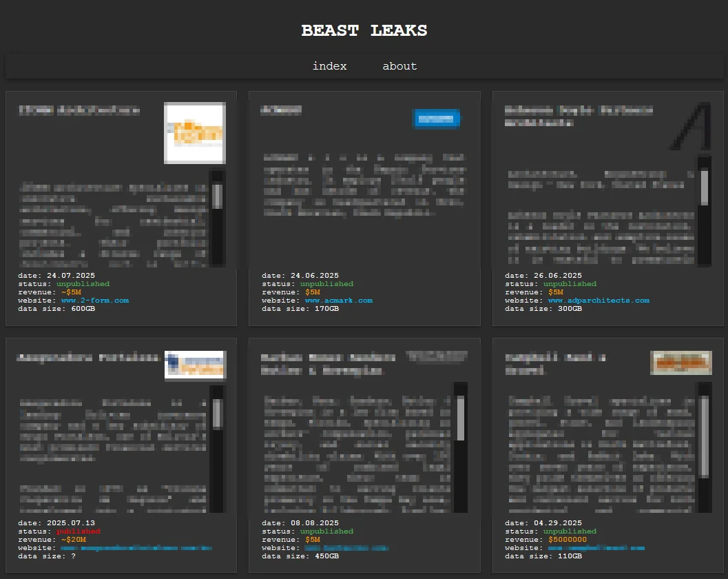Screen dimensions: 728x579
Task: Click the ~$5M revenue value
Action: tap(71, 292)
